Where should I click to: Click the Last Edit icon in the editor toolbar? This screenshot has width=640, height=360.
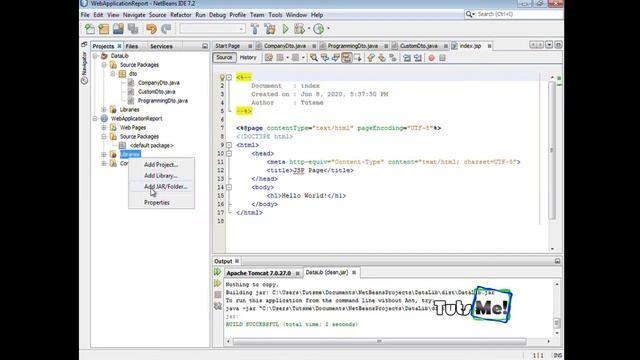[269, 58]
